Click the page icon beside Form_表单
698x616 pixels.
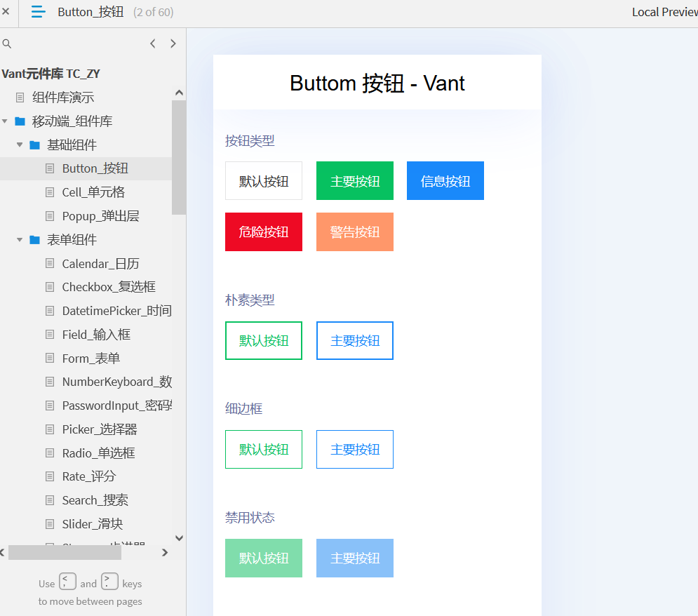50,359
